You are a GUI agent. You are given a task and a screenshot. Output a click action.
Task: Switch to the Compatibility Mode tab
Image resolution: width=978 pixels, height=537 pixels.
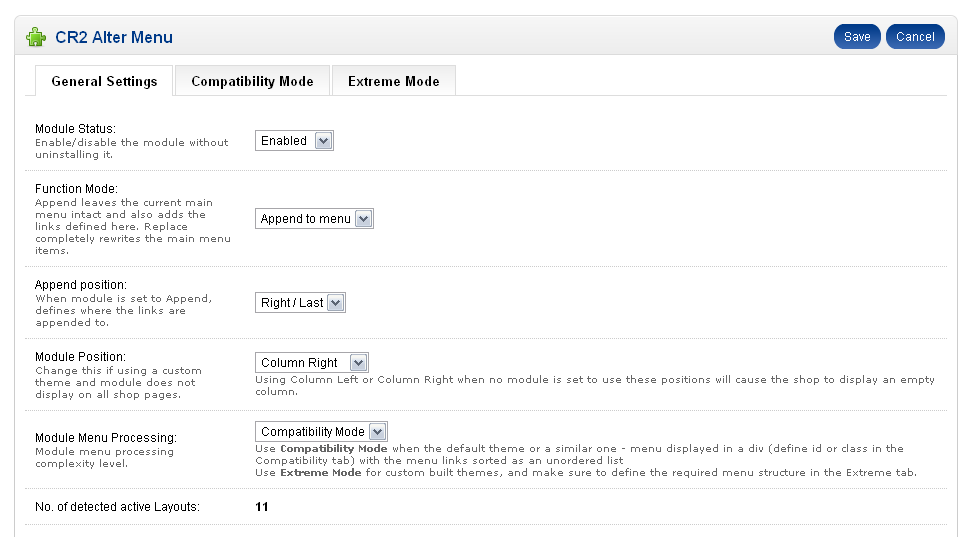pos(252,81)
